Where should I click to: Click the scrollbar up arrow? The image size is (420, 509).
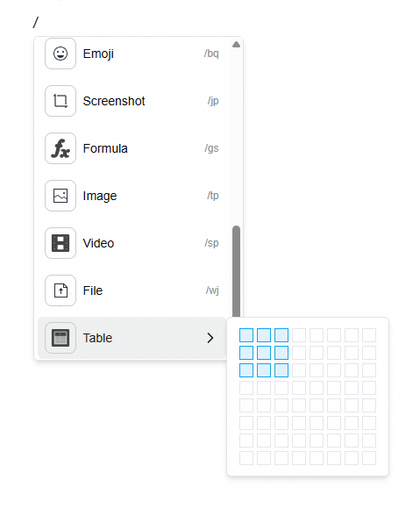coord(237,45)
